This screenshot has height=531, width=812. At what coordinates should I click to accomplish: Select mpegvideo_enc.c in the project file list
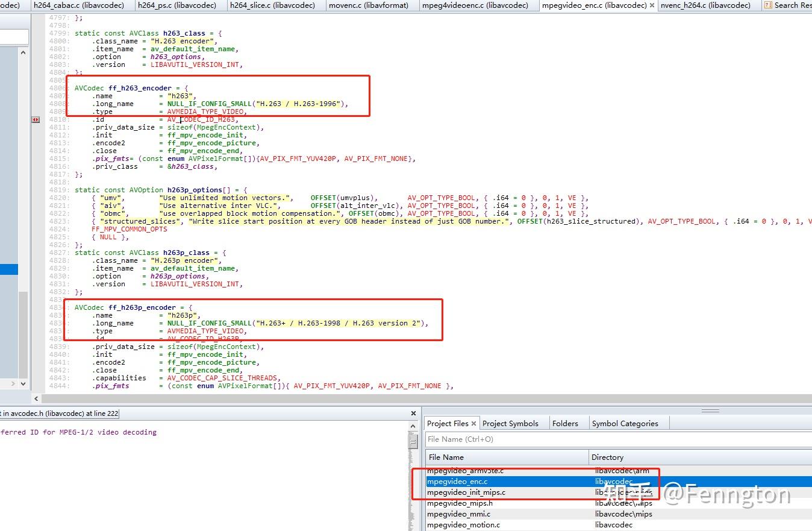coord(618,482)
